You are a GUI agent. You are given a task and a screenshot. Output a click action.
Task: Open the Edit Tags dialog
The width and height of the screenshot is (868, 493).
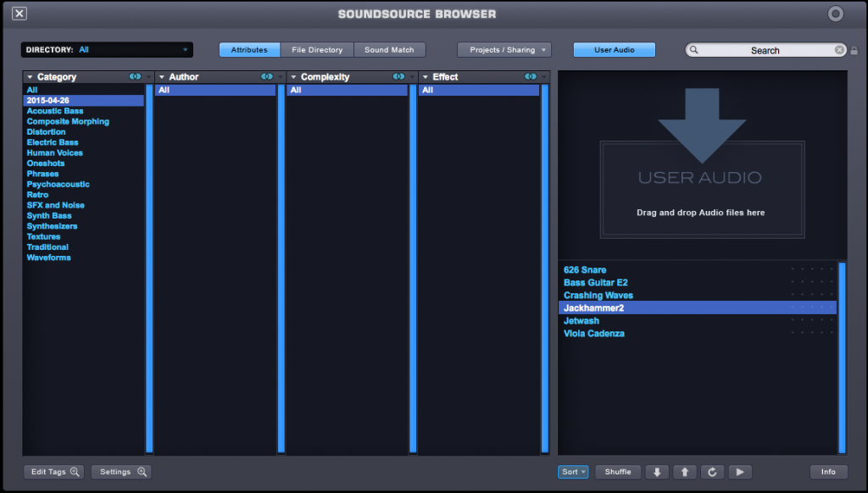pyautogui.click(x=53, y=471)
